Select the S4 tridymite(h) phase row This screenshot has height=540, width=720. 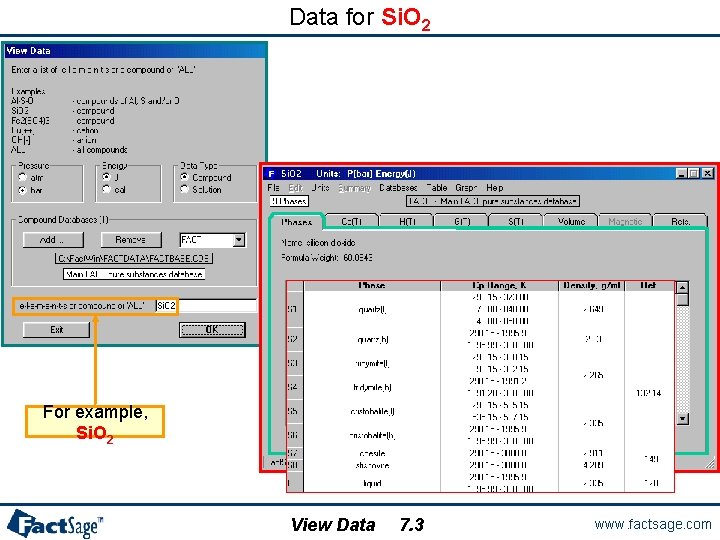pos(480,387)
